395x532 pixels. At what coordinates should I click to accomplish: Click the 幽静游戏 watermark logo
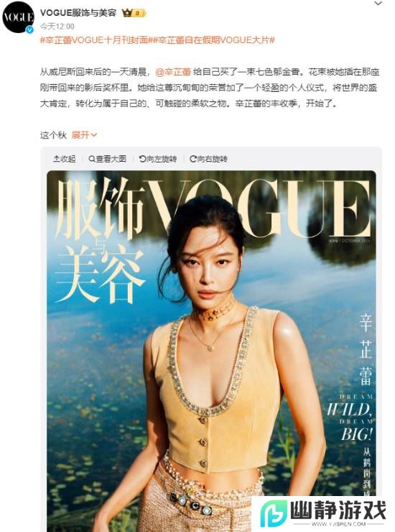click(322, 513)
